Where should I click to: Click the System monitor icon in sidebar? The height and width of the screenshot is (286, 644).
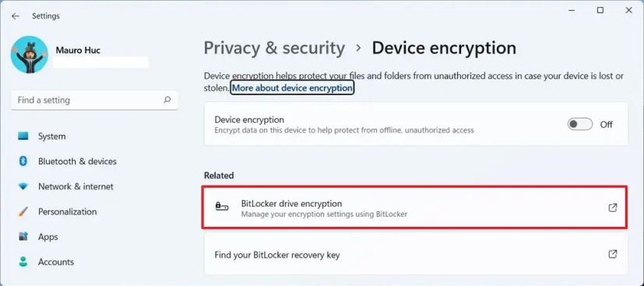23,136
